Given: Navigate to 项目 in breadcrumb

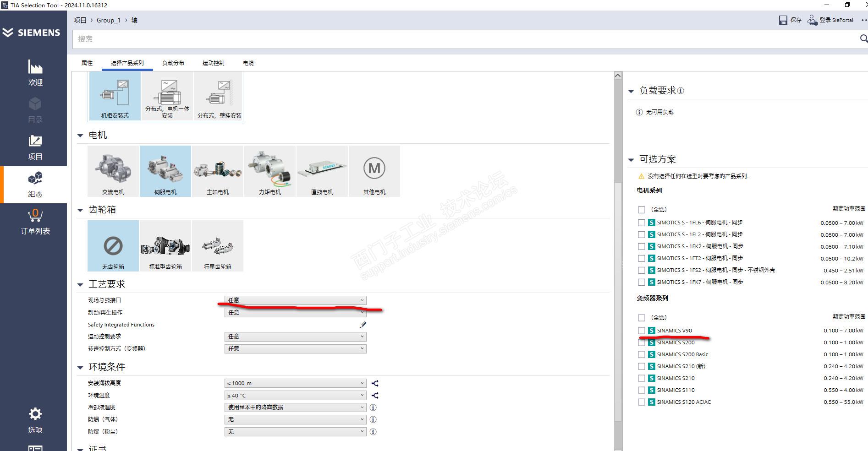Looking at the screenshot, I should (x=80, y=20).
